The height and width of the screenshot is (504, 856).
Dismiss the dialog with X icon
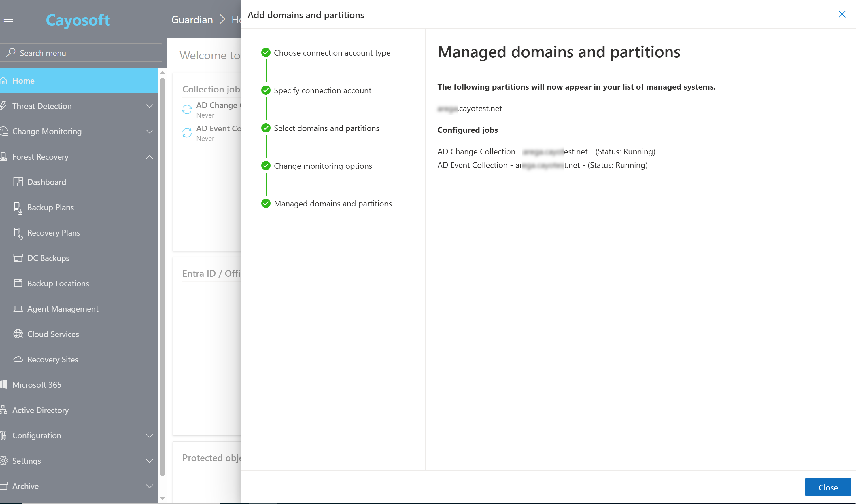[842, 14]
